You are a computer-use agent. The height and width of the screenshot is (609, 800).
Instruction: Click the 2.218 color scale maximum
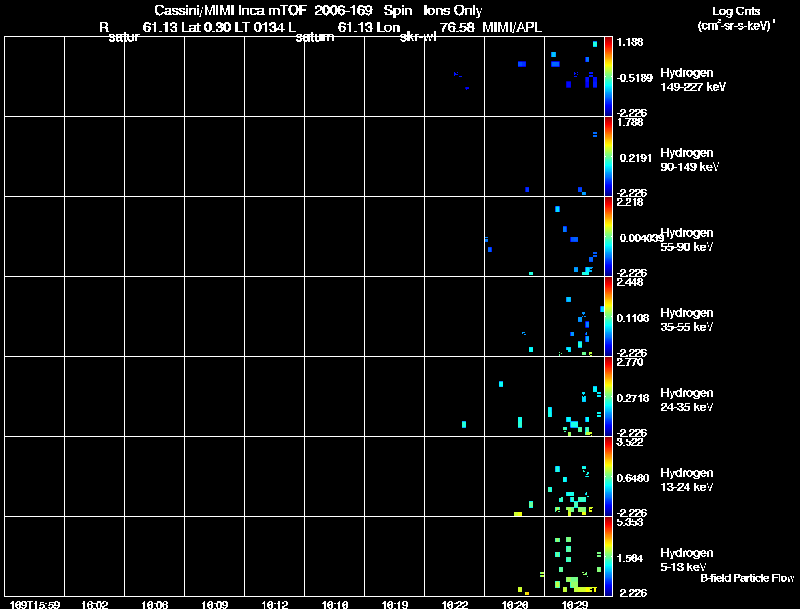pos(630,202)
